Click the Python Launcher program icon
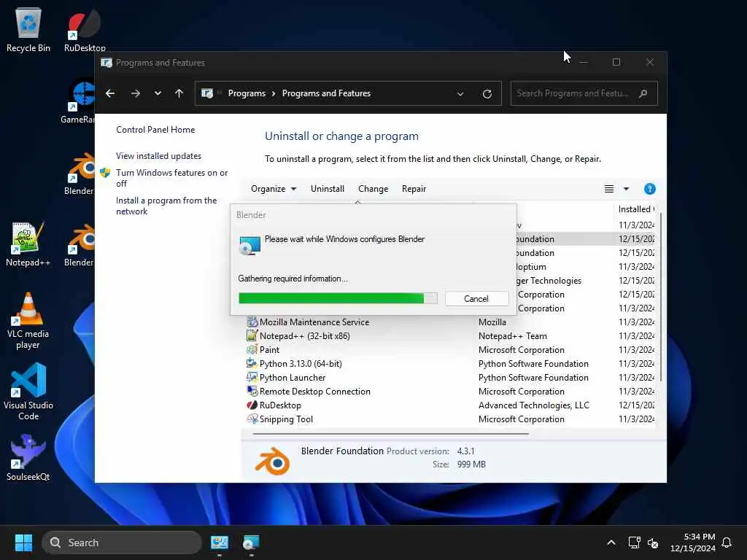The image size is (747, 560). [x=252, y=377]
